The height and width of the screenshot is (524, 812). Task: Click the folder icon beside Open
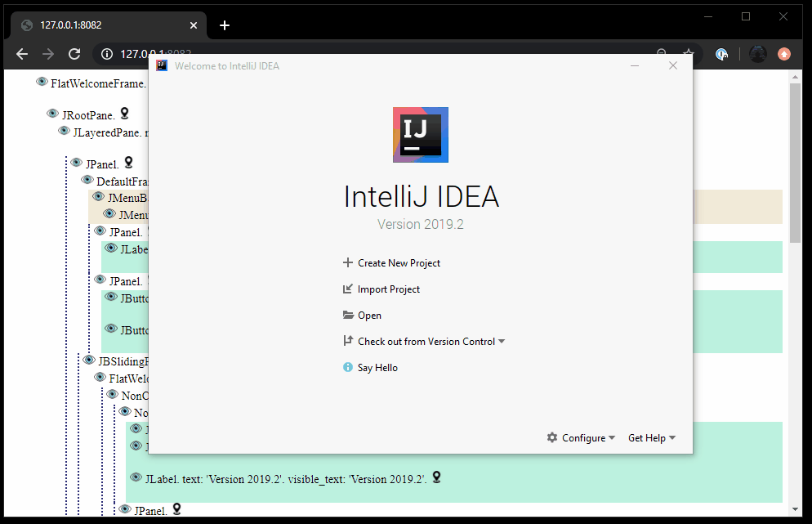[x=348, y=315]
